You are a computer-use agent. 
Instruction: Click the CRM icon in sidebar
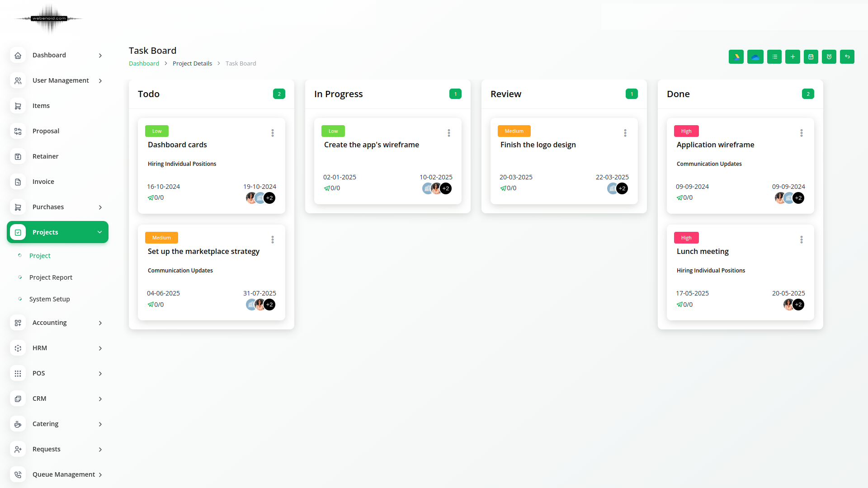pyautogui.click(x=18, y=399)
